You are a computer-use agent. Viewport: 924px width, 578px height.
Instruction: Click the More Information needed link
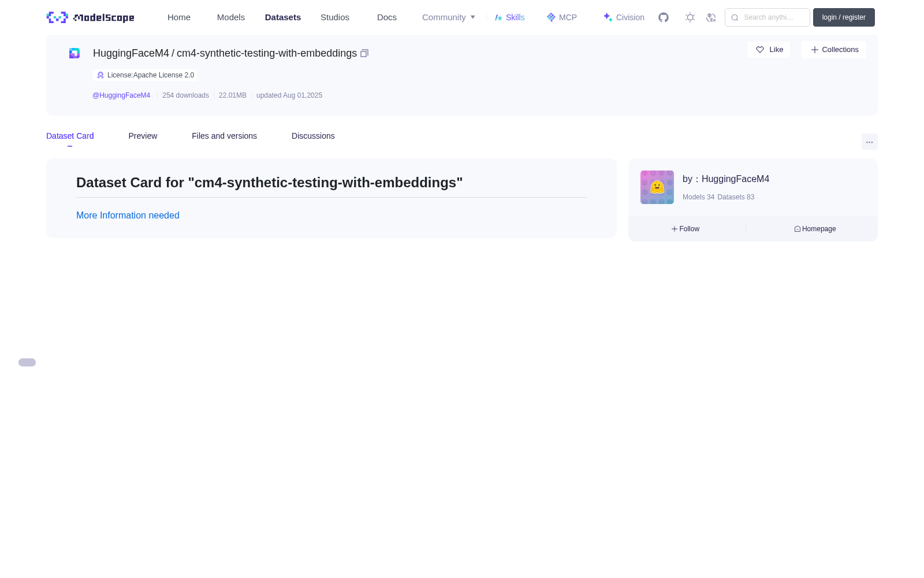click(x=128, y=215)
